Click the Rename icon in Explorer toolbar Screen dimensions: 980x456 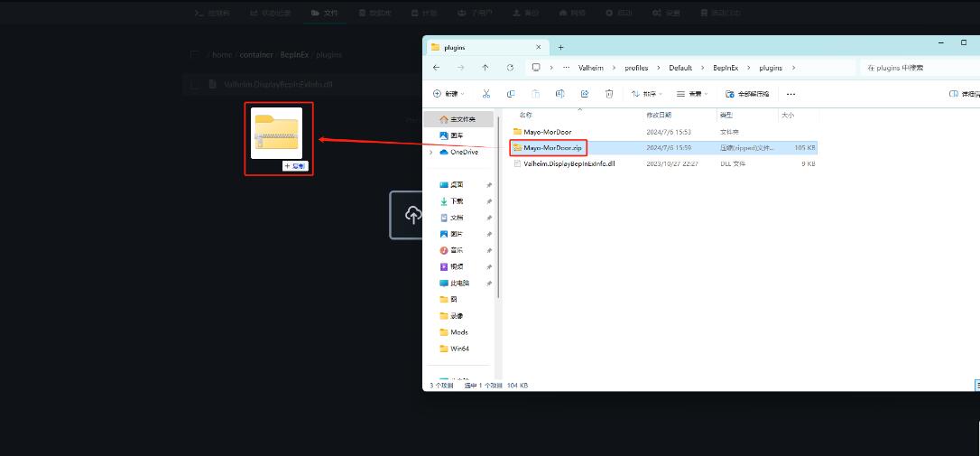pyautogui.click(x=560, y=94)
